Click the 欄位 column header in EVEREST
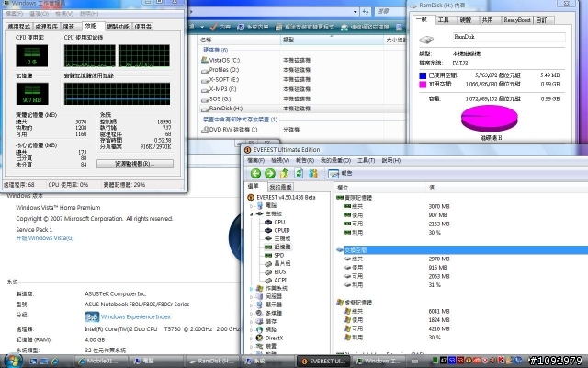This screenshot has height=368, width=588. coord(380,188)
